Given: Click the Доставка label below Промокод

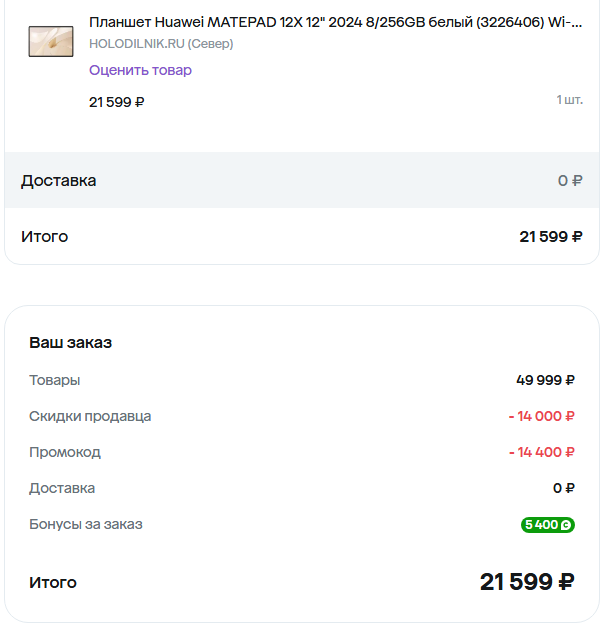Looking at the screenshot, I should [x=62, y=488].
